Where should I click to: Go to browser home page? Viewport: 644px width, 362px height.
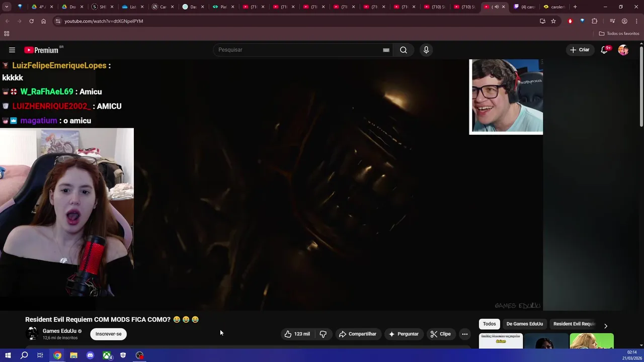43,21
